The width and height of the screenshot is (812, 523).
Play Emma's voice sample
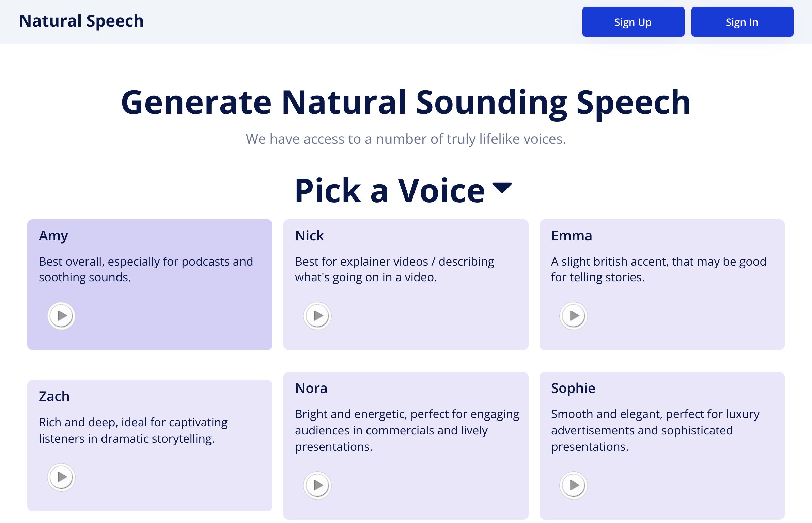pos(574,316)
